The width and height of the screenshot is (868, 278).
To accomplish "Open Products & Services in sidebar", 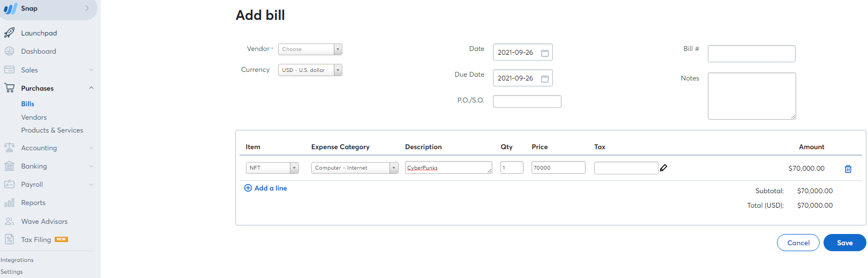I will (x=52, y=130).
